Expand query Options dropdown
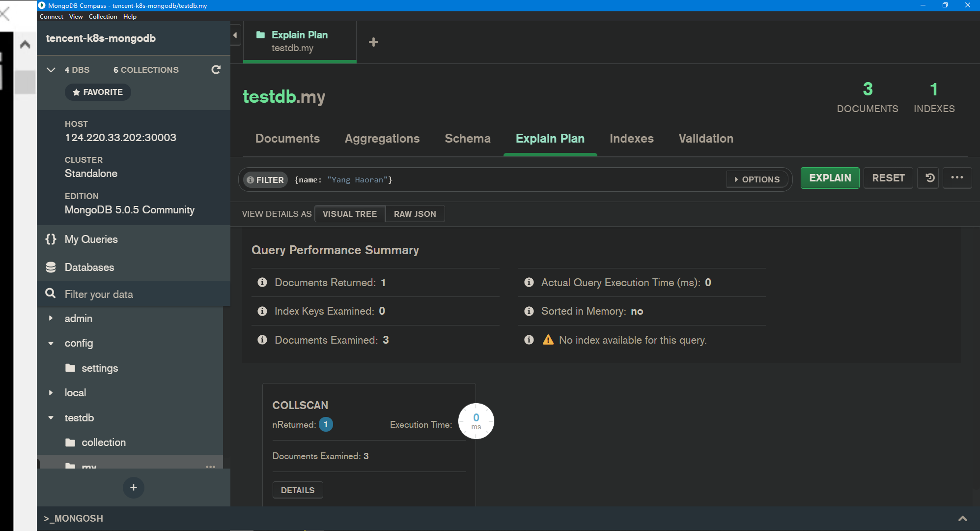The height and width of the screenshot is (531, 980). [757, 179]
